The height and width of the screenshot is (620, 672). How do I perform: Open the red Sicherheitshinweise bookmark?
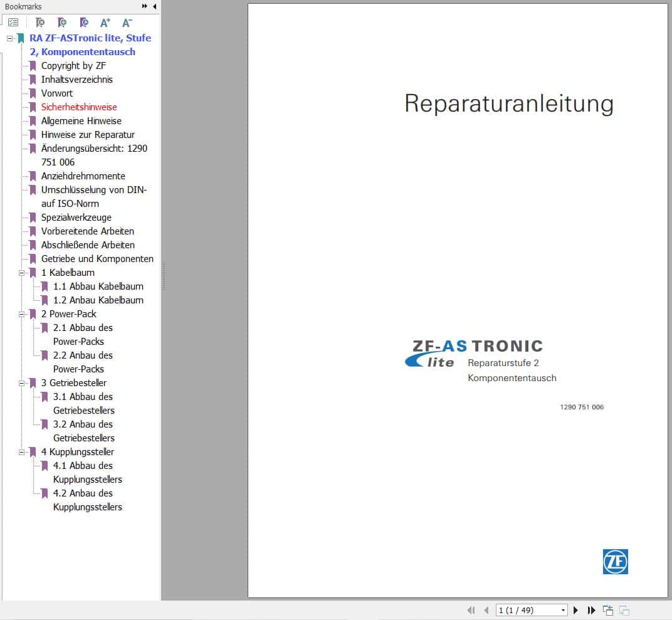(x=79, y=107)
